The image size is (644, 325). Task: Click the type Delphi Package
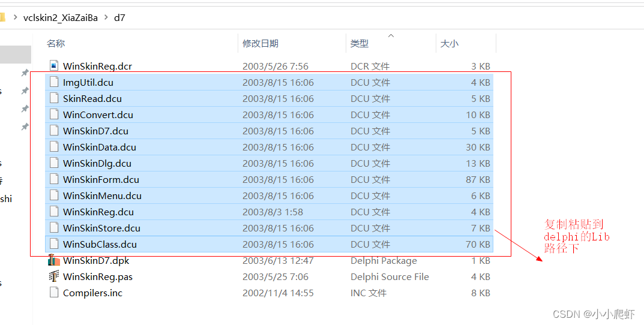coord(384,261)
